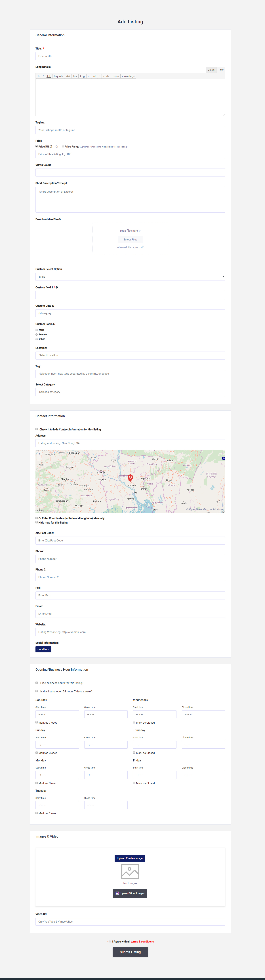Open the Select Location dropdown

click(x=130, y=355)
